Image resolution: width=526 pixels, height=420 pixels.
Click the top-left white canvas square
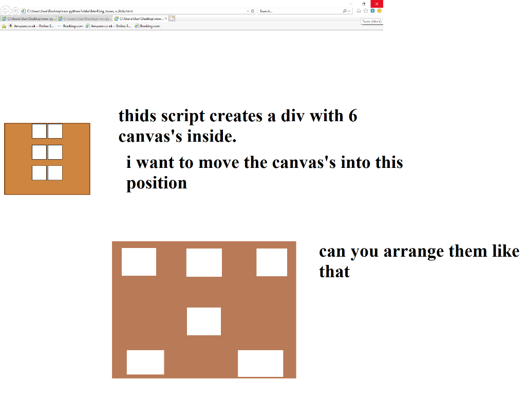coord(39,131)
